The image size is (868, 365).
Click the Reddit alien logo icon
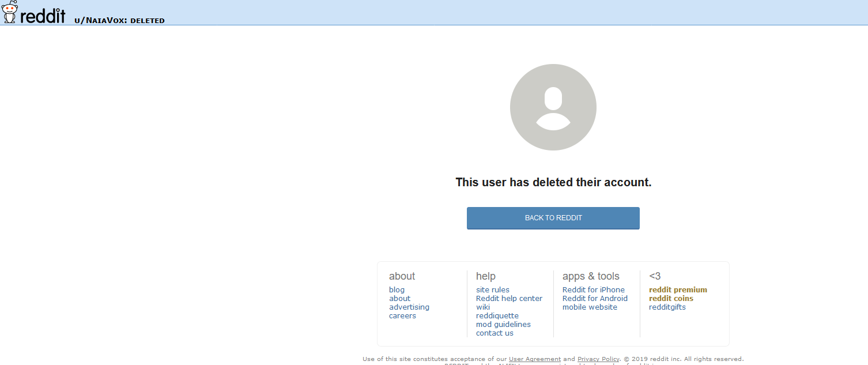pos(10,12)
